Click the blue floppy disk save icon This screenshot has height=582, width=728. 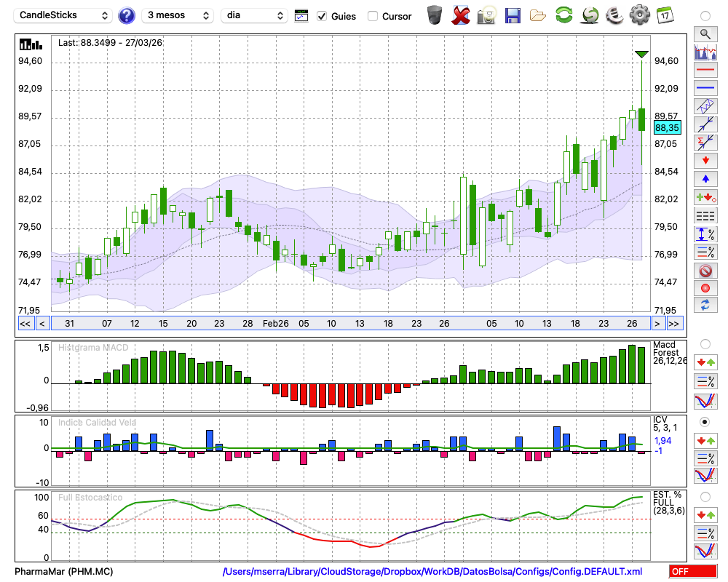click(x=513, y=15)
